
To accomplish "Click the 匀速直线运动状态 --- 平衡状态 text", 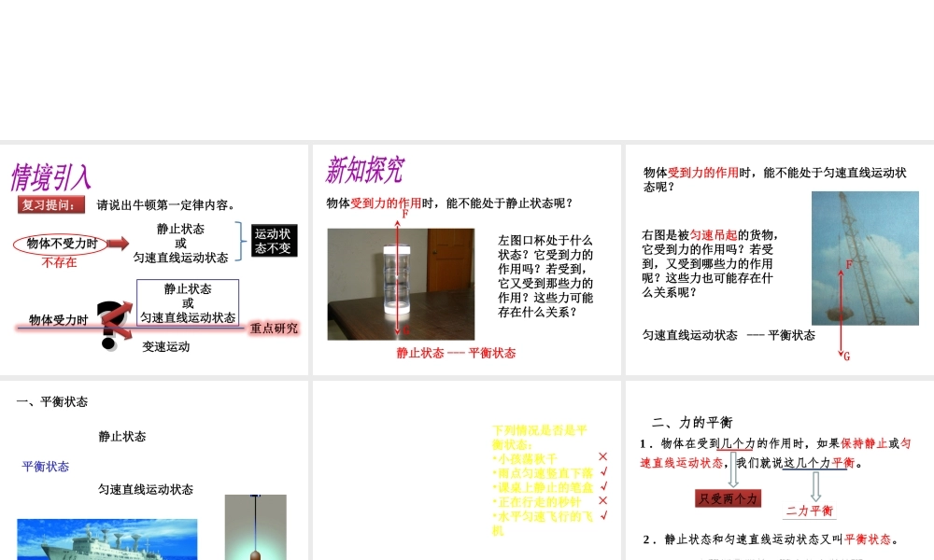I will coord(729,335).
